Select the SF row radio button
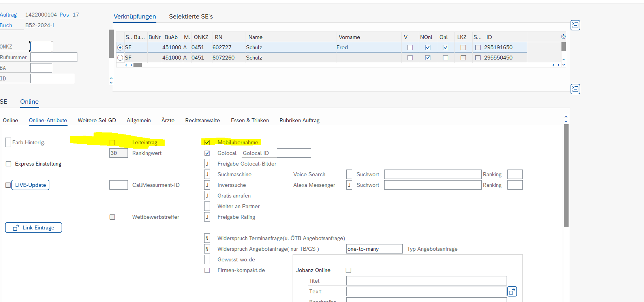Viewport: 644px width, 302px height. [x=120, y=58]
